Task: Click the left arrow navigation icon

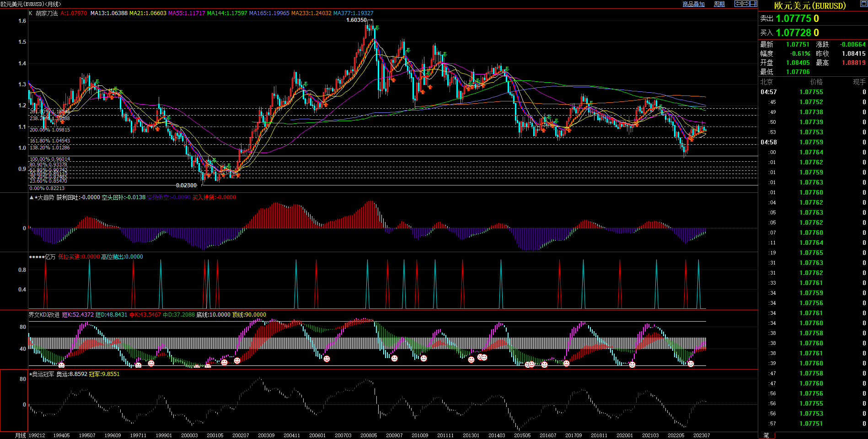Action: pyautogui.click(x=738, y=4)
